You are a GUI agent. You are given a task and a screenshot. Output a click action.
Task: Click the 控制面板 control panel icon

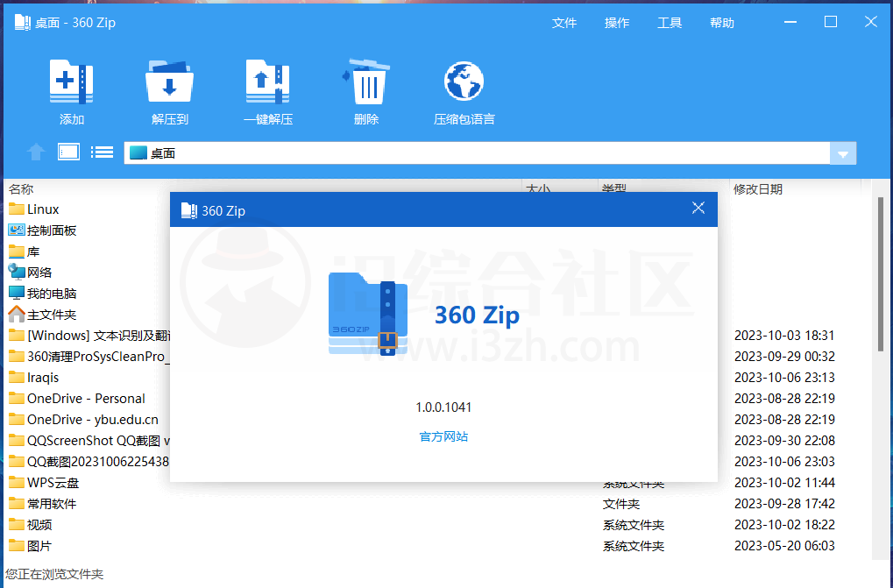(x=17, y=230)
